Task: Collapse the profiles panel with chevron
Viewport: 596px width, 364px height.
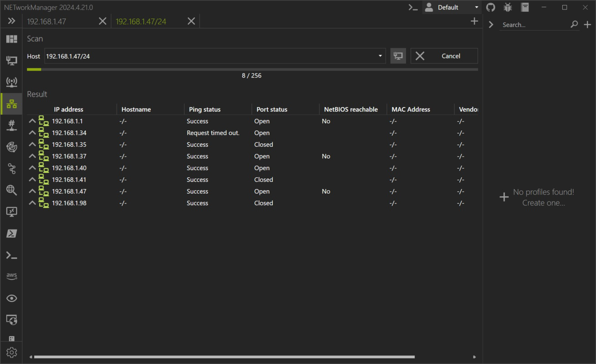Action: tap(491, 25)
